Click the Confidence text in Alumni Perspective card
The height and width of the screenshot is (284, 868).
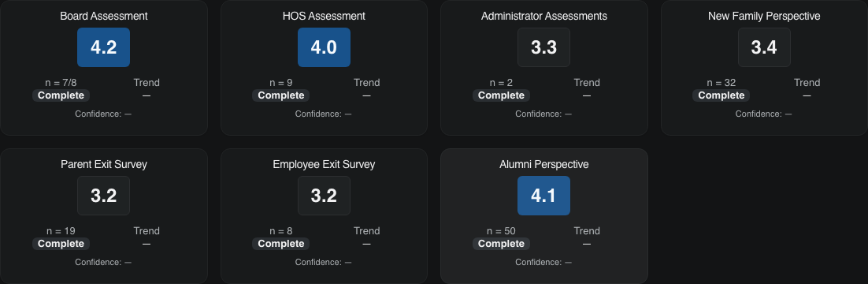click(x=544, y=262)
